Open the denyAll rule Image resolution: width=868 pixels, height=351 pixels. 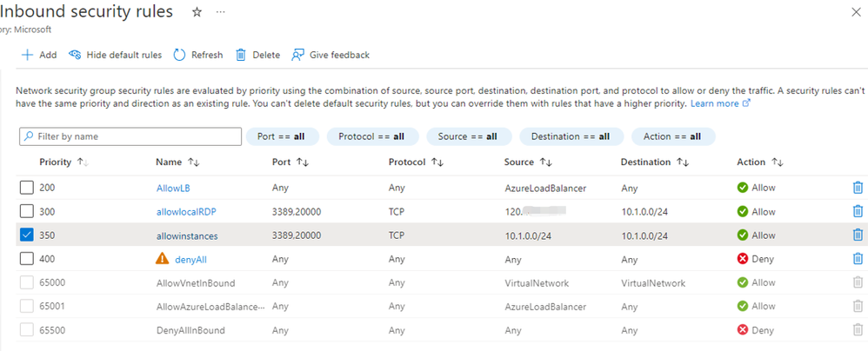tap(191, 259)
